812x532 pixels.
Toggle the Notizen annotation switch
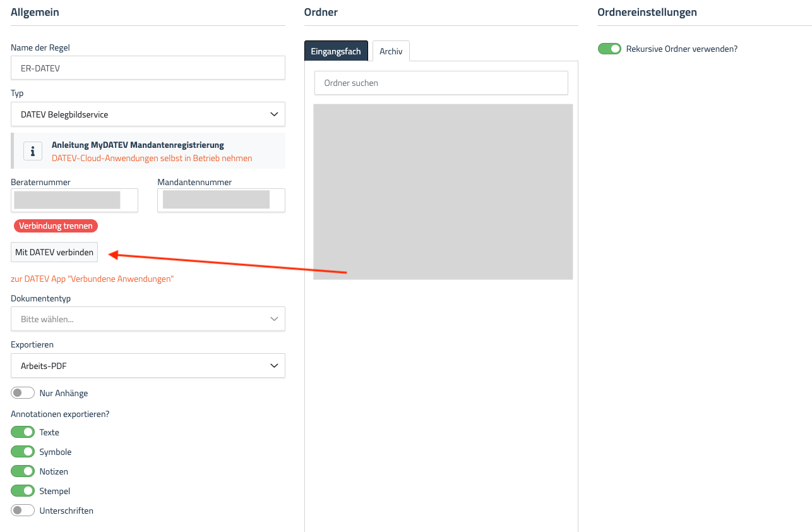(x=23, y=471)
